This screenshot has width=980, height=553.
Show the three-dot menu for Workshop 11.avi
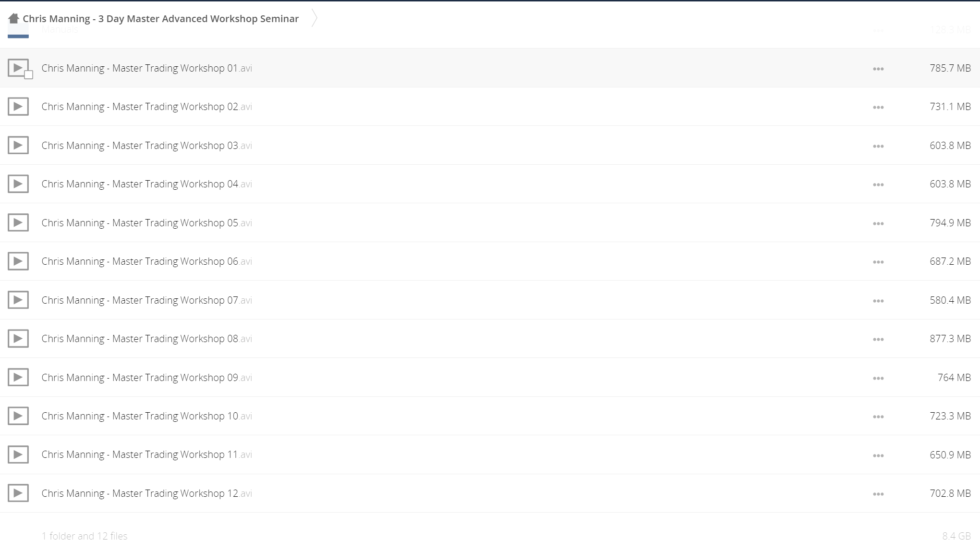[x=878, y=456]
